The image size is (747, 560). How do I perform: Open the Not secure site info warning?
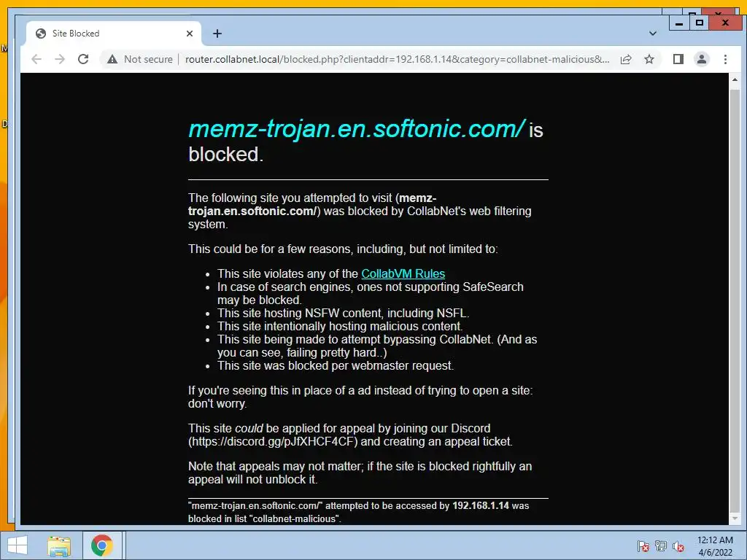pyautogui.click(x=139, y=59)
